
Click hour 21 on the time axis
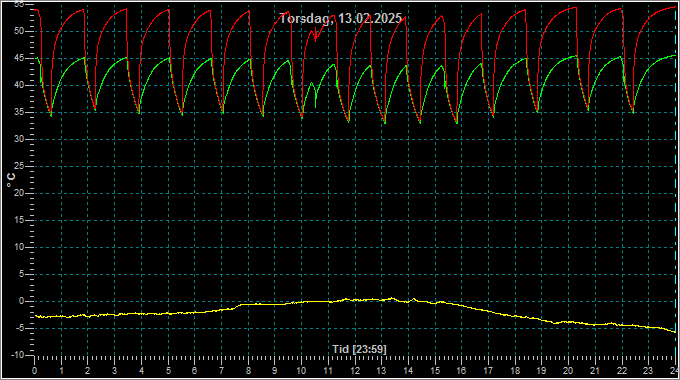click(x=595, y=371)
